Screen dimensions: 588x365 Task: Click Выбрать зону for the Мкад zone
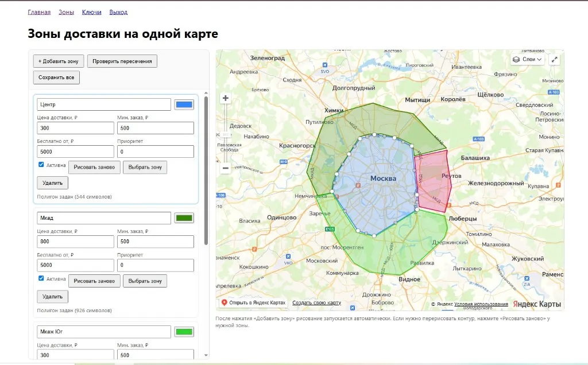click(145, 281)
